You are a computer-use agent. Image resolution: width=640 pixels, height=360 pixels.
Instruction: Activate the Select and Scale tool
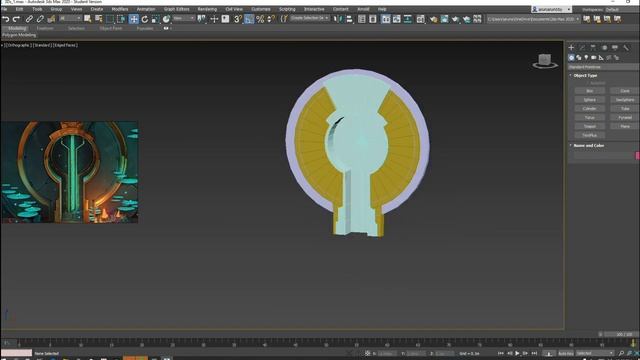(155, 19)
